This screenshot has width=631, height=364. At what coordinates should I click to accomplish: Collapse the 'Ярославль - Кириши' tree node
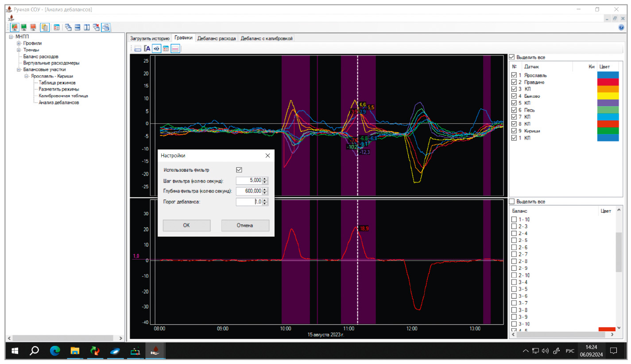[x=26, y=76]
